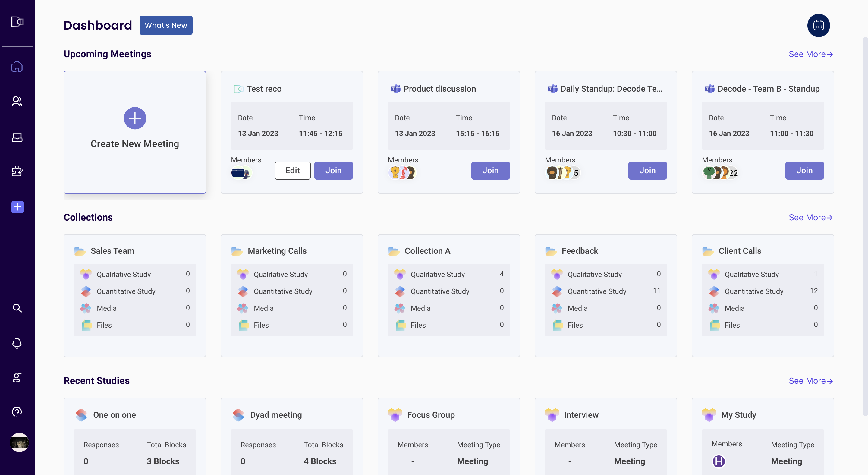
Task: Open the users icon in sidebar
Action: 17,101
